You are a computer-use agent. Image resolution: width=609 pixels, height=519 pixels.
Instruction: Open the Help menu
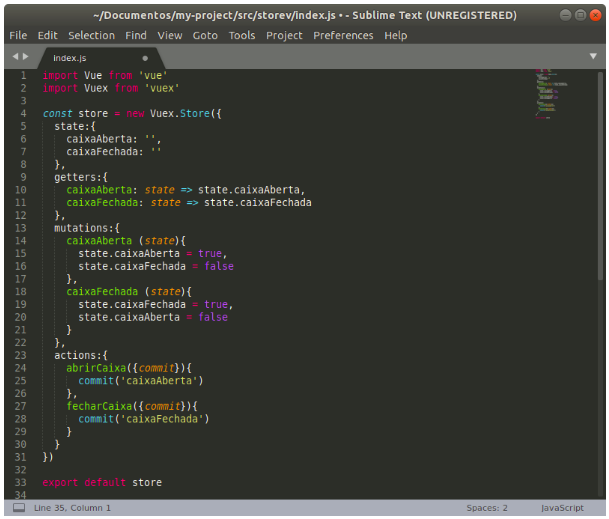pyautogui.click(x=396, y=35)
